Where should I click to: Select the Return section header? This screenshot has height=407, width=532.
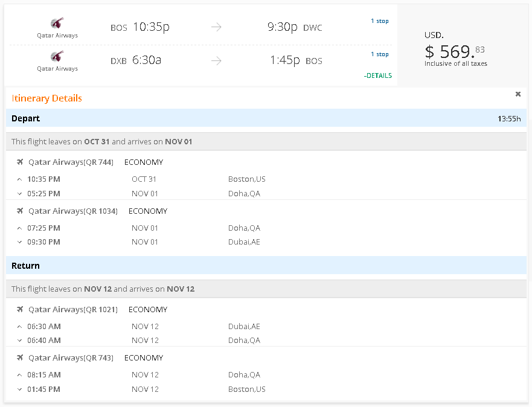[x=25, y=266]
